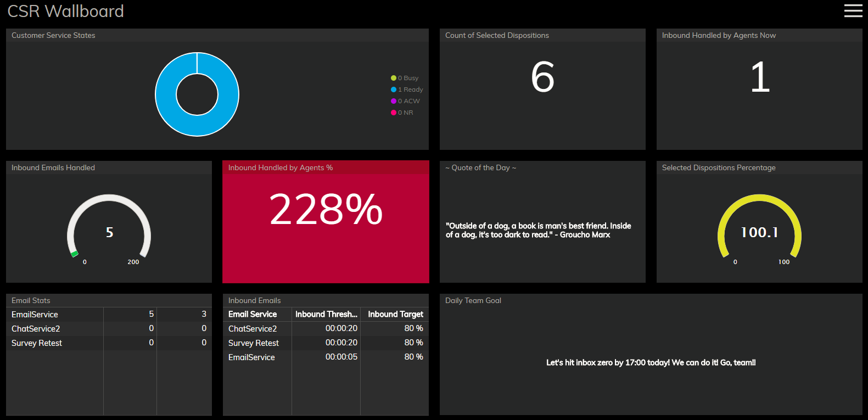Image resolution: width=868 pixels, height=420 pixels.
Task: Select the '0 ACW' legend entry
Action: 405,101
